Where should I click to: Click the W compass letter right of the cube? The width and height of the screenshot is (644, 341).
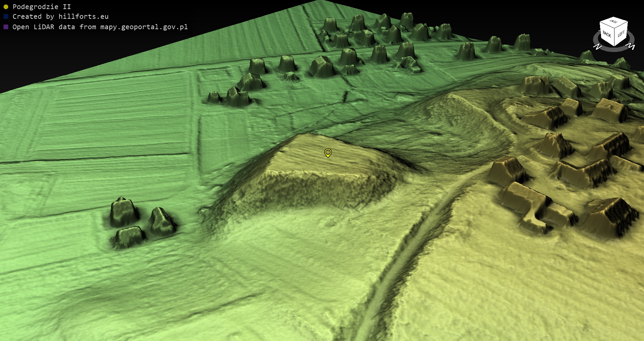tap(631, 46)
